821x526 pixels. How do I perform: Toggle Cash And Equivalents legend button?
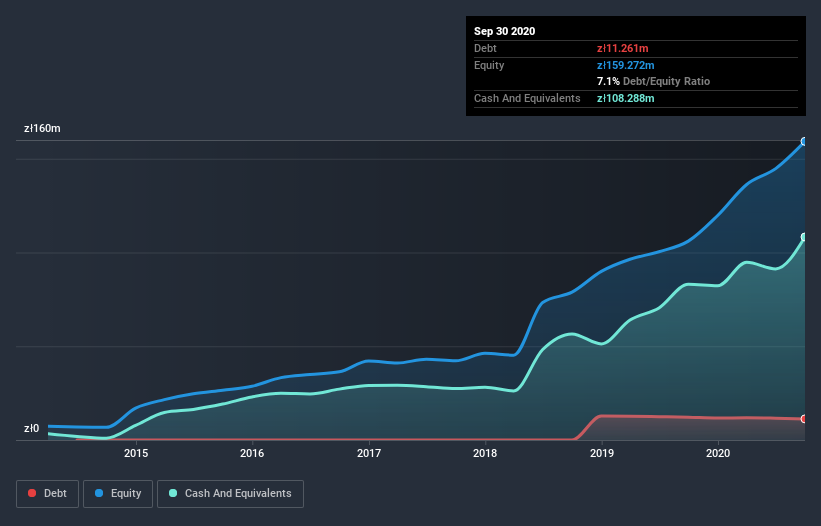[x=230, y=494]
